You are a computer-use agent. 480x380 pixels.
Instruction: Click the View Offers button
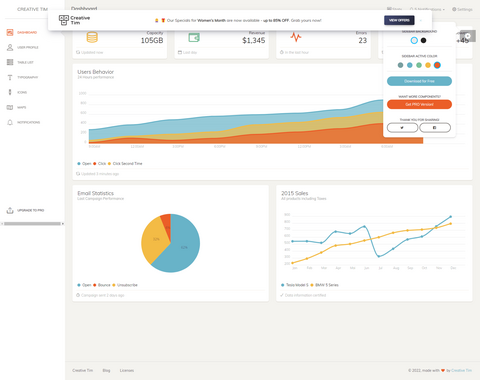pos(399,20)
